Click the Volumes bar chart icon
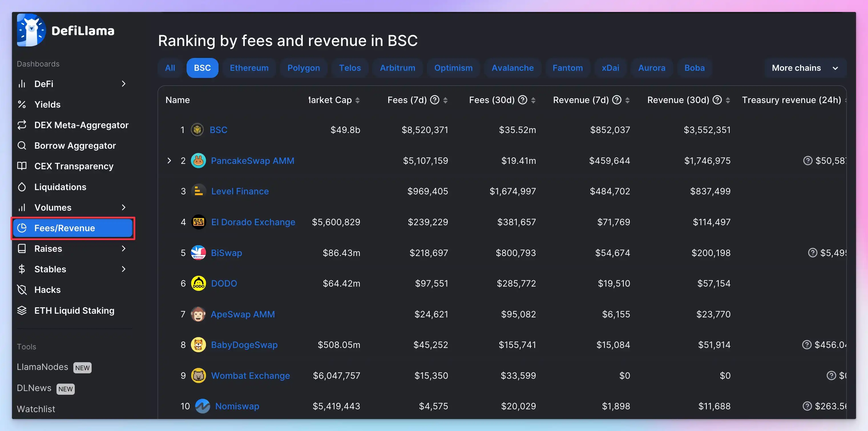The width and height of the screenshot is (868, 431). click(x=22, y=207)
